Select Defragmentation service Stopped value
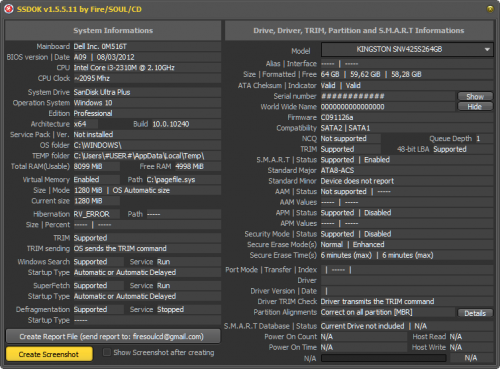Viewport: 500px width, 369px height. (170, 309)
